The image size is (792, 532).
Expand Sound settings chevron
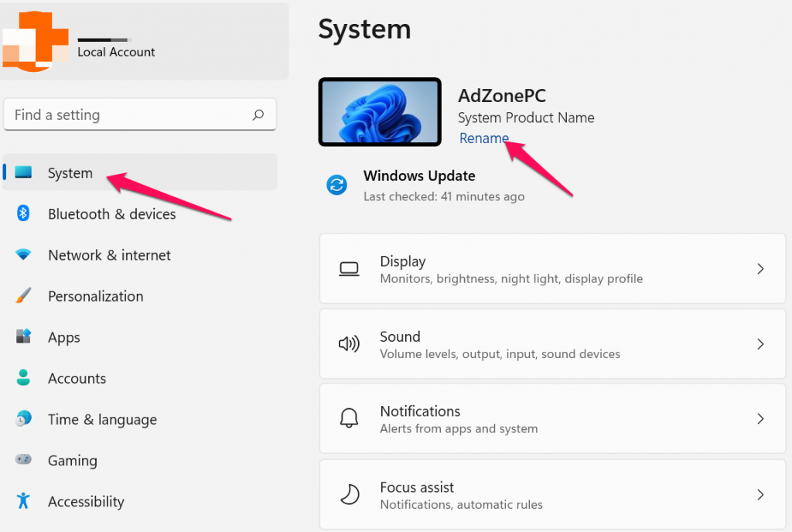tap(760, 344)
